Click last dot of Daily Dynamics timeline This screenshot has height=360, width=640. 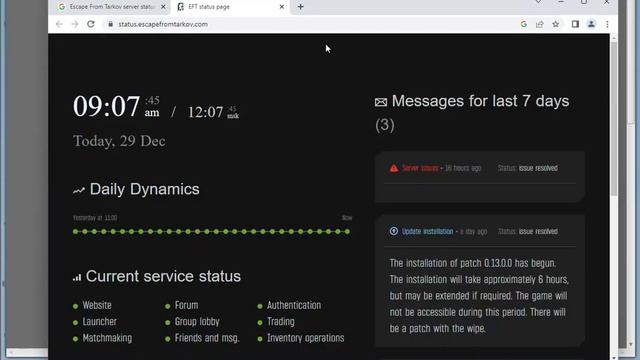347,231
